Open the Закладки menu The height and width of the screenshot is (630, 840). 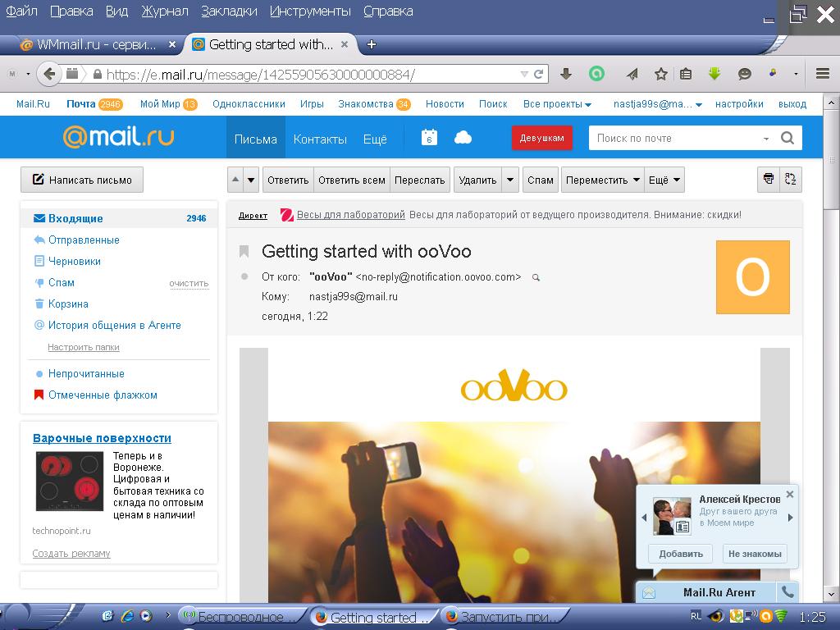coord(230,11)
